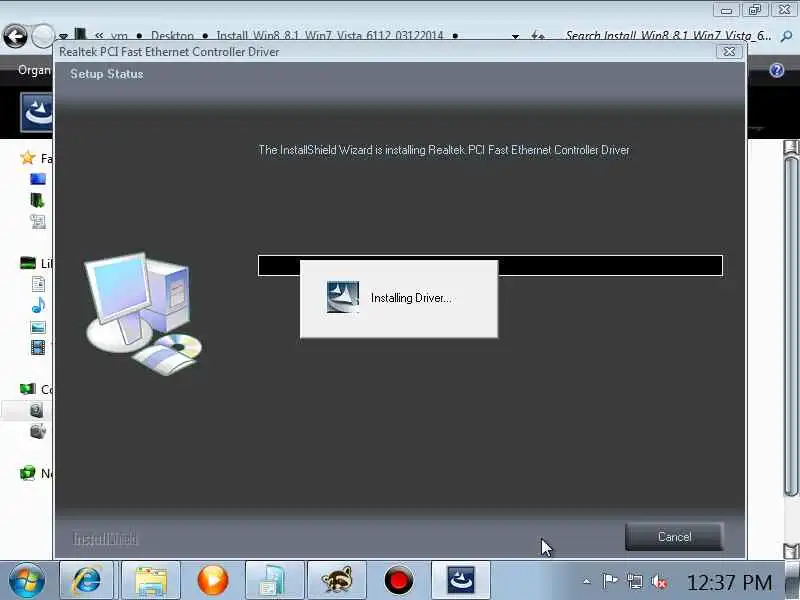
Task: Click the installation progress bar
Action: (x=490, y=265)
